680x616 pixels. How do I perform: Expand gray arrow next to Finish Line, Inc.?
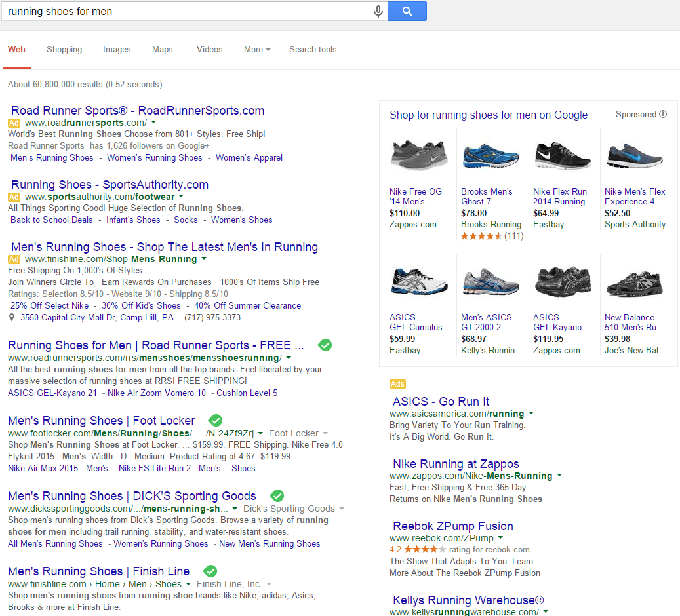269,584
